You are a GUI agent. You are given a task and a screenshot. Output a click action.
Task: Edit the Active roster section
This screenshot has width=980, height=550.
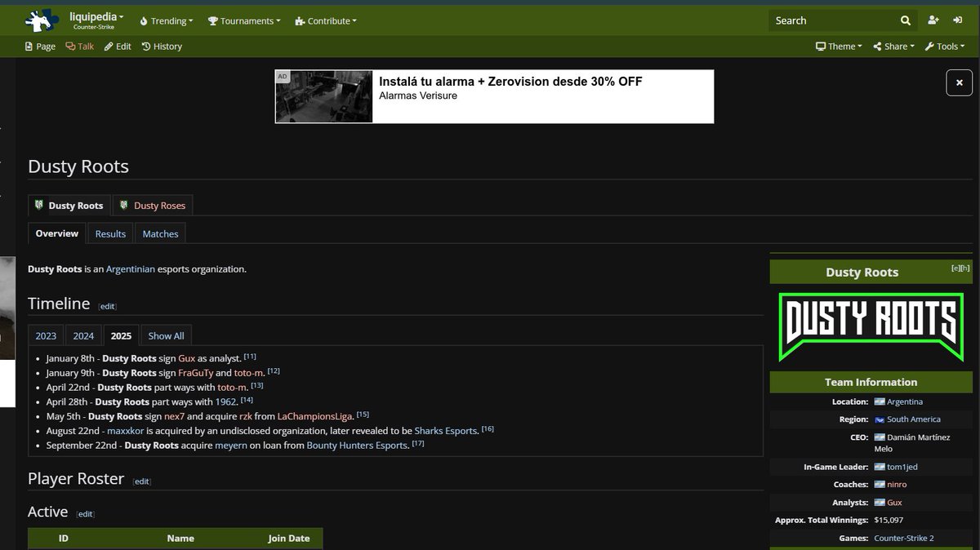coord(86,514)
